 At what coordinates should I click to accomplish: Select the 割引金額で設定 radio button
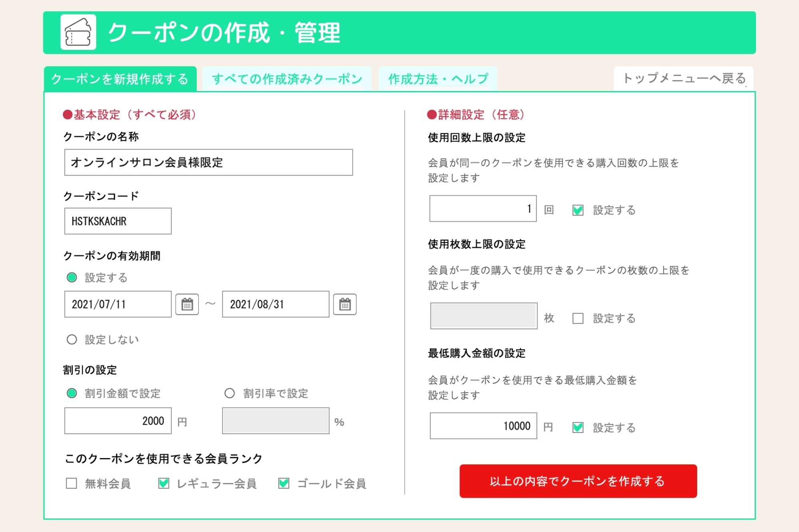coord(72,394)
